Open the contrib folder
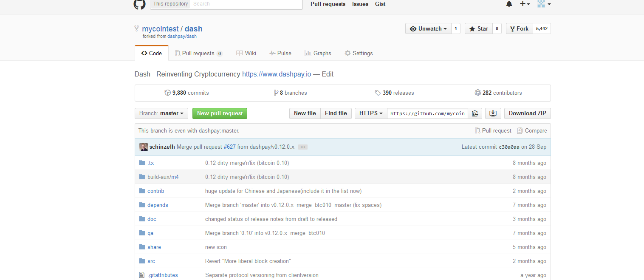This screenshot has height=280, width=644. [x=155, y=191]
